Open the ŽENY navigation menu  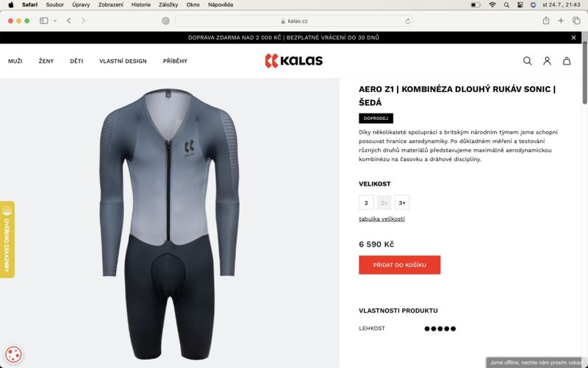(x=46, y=61)
